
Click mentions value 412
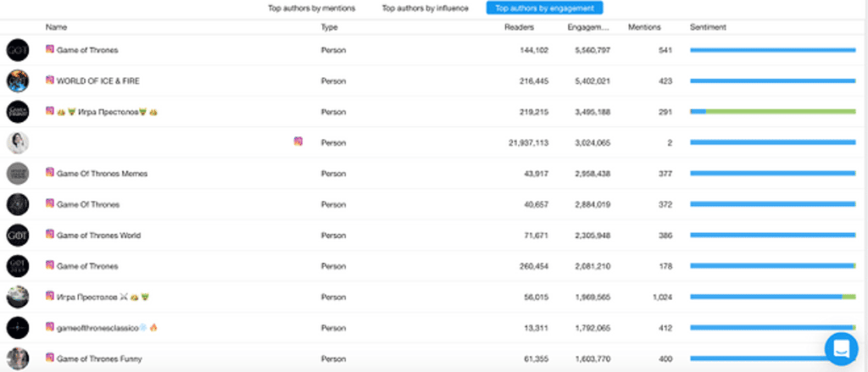pos(665,328)
